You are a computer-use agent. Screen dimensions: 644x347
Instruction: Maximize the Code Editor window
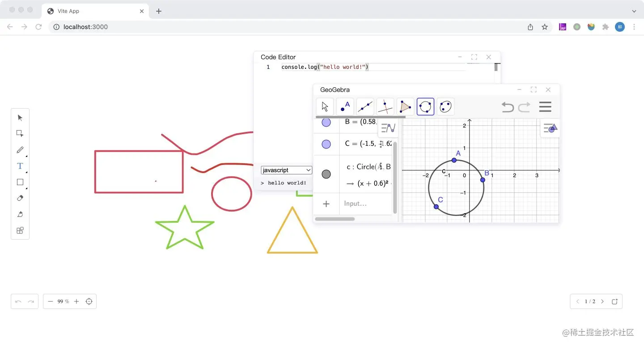[x=474, y=57]
